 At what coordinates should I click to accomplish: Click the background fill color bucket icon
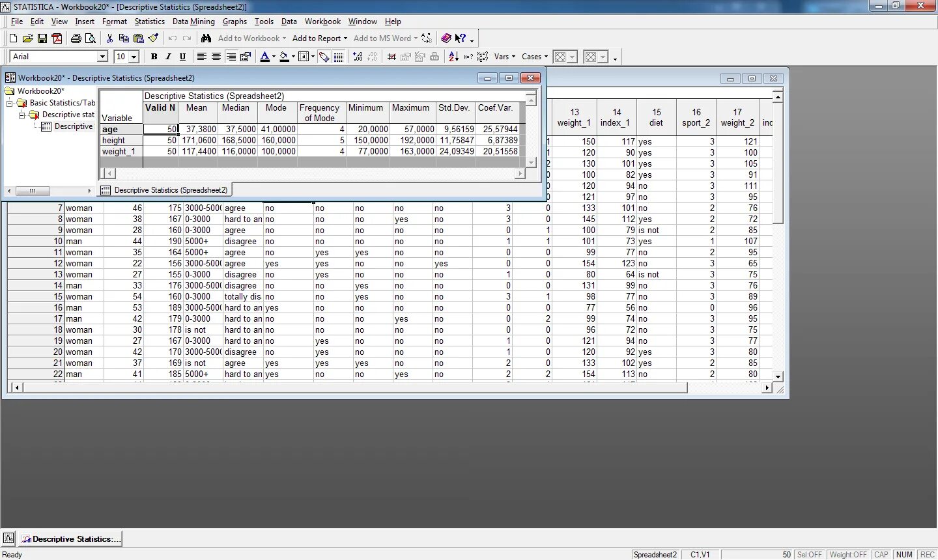[284, 57]
